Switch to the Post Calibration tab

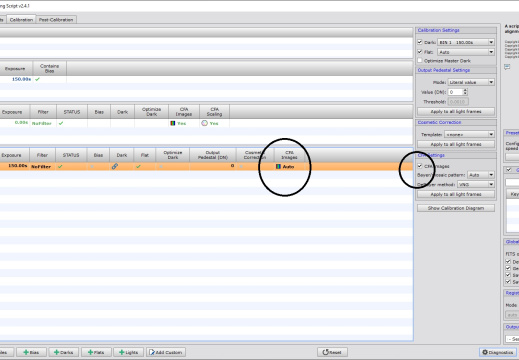pos(56,20)
